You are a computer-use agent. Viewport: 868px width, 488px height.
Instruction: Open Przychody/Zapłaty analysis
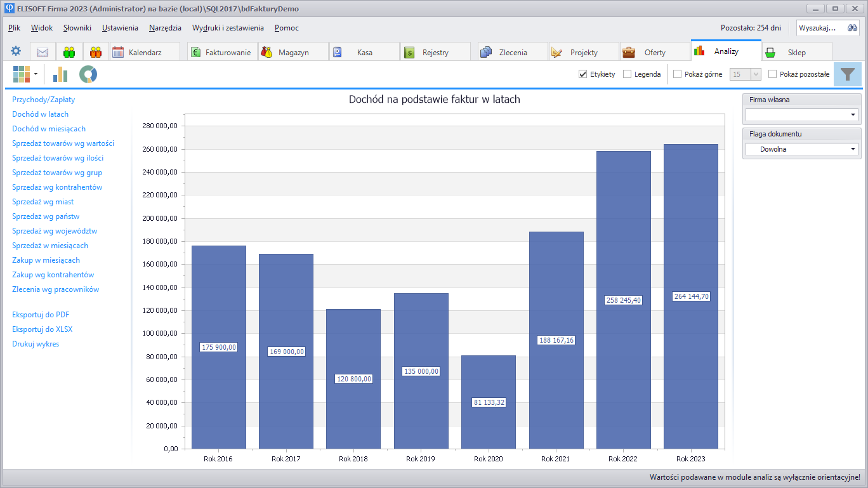(x=44, y=100)
